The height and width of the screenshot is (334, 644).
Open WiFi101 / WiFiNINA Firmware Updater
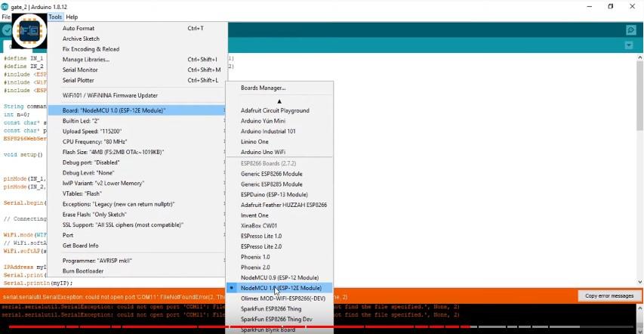click(137, 95)
